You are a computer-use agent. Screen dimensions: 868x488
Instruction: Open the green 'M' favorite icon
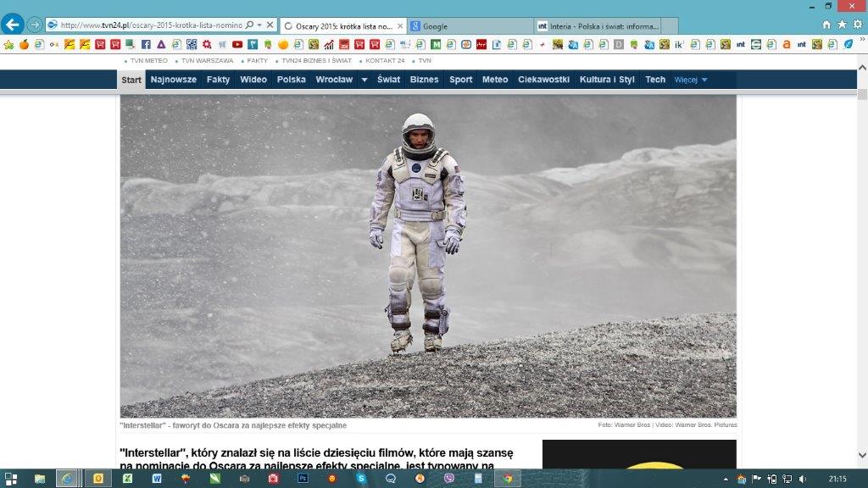436,44
